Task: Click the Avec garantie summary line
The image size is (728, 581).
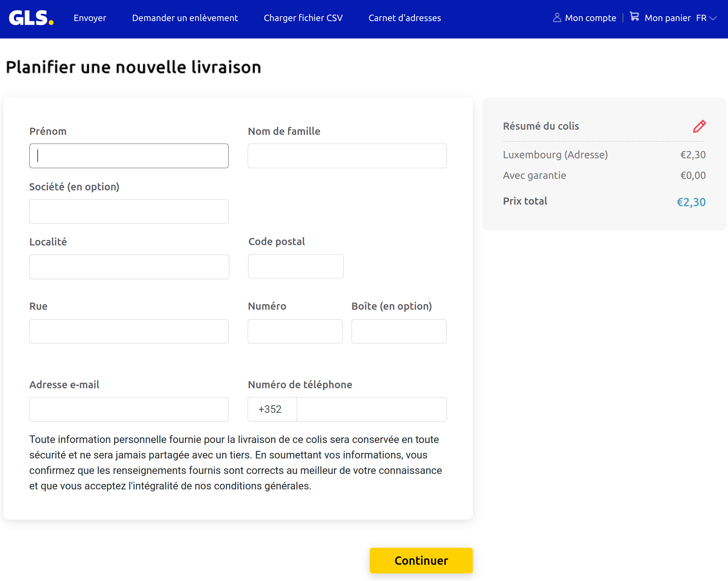Action: (x=604, y=175)
